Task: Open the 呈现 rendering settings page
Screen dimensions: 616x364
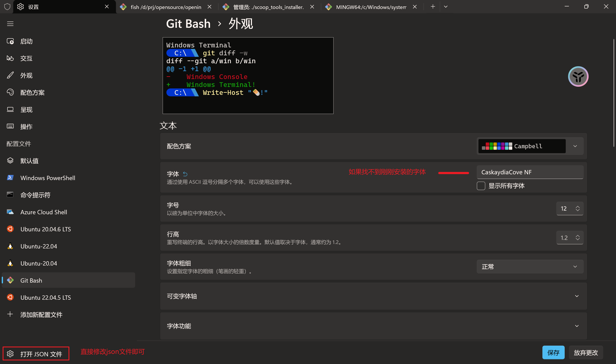Action: tap(68, 109)
